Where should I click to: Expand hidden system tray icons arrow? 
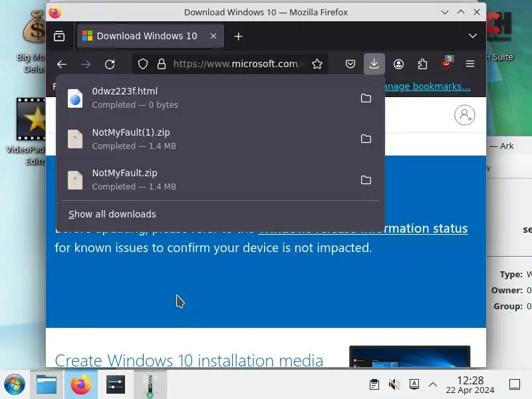[x=433, y=384]
